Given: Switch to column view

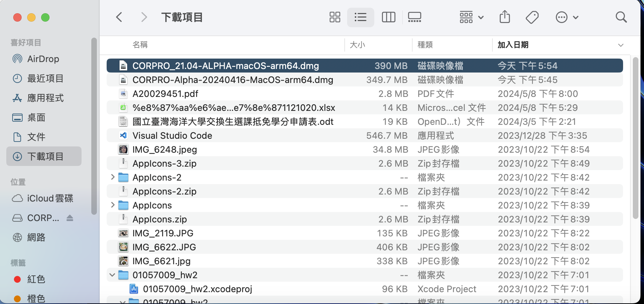Looking at the screenshot, I should (x=388, y=17).
